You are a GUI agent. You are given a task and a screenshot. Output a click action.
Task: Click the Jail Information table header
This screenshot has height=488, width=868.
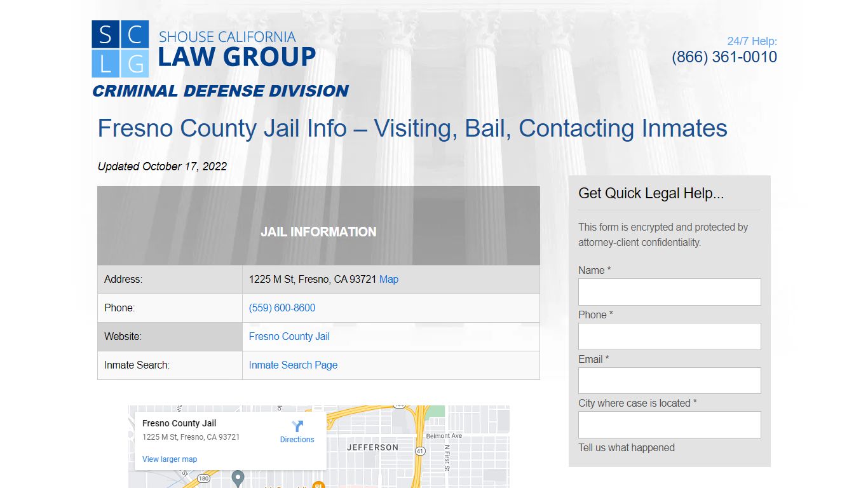pyautogui.click(x=318, y=232)
